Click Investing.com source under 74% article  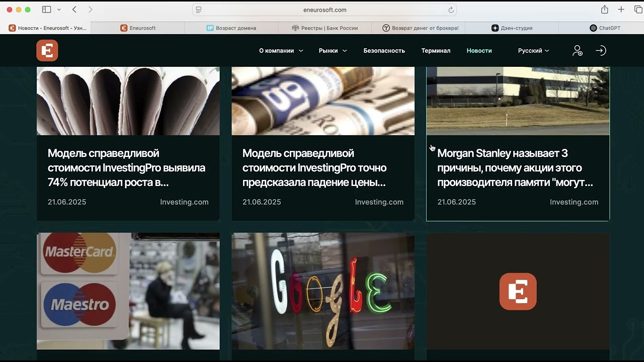(184, 202)
